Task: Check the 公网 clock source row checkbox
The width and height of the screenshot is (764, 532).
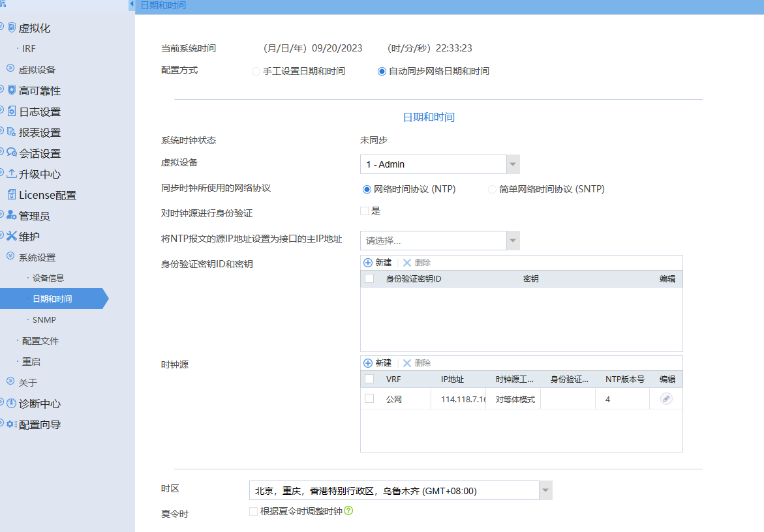Action: (x=369, y=398)
